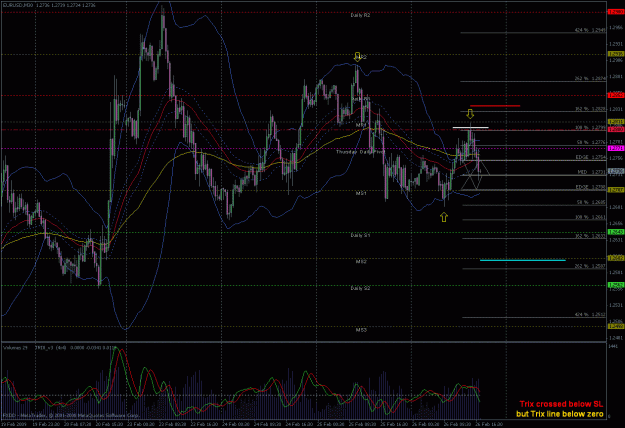Click the 19 Feb 2009 time axis label
Image resolution: width=625 pixels, height=428 pixels.
pos(12,424)
